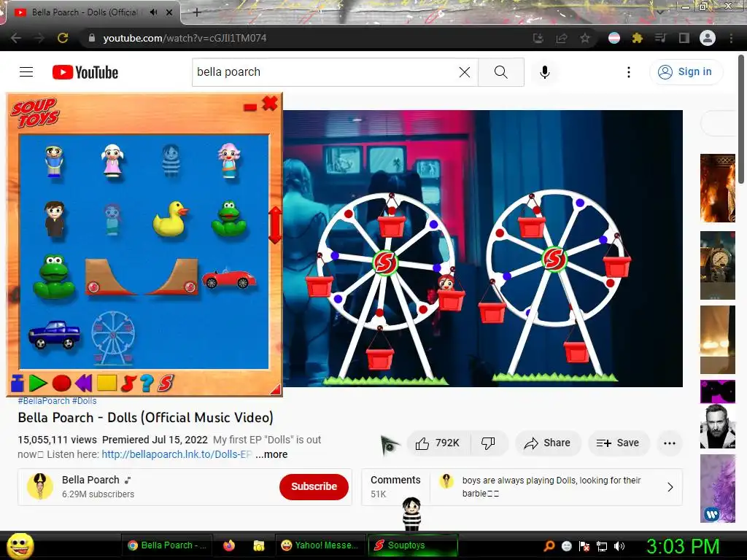747x560 pixels.
Task: Click the purple rewind arrows in Soup Toys
Action: (x=84, y=384)
